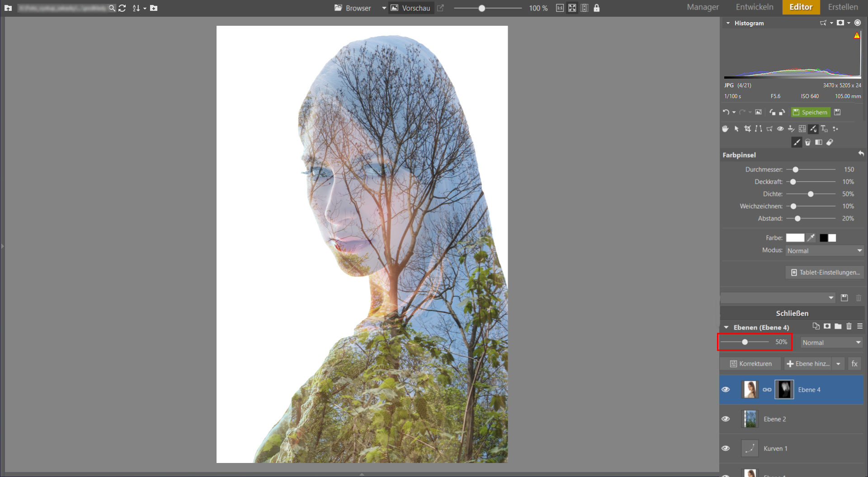The width and height of the screenshot is (868, 477).
Task: Switch to the Erstellen module
Action: pos(843,7)
